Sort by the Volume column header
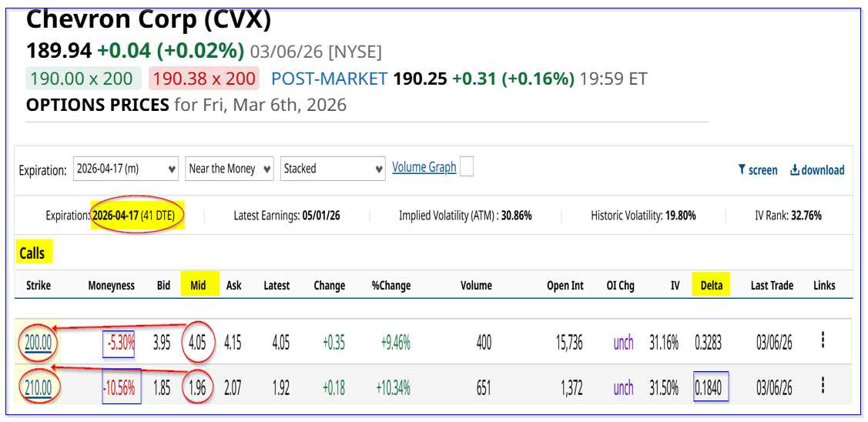 tap(476, 286)
